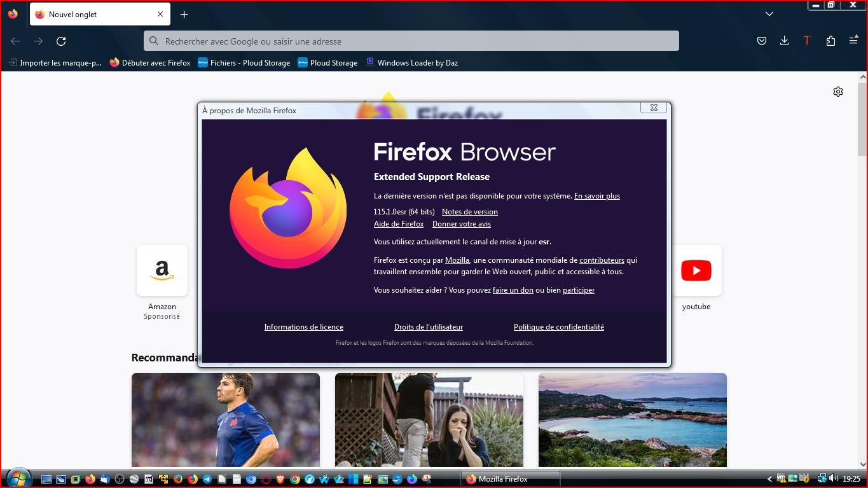Open the Ploud Storage bookmark
The width and height of the screenshot is (868, 488).
(327, 62)
